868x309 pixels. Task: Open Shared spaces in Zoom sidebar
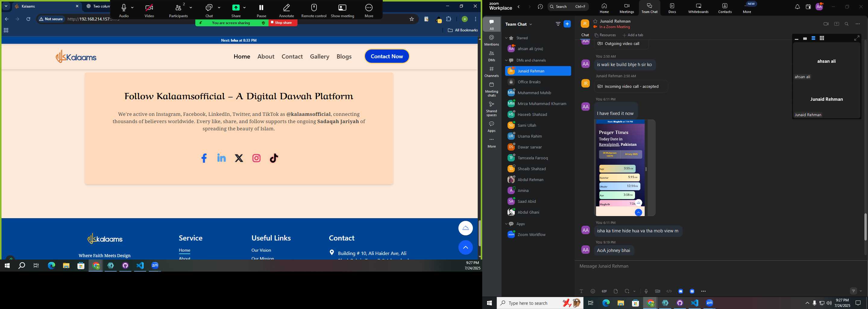[x=492, y=109]
